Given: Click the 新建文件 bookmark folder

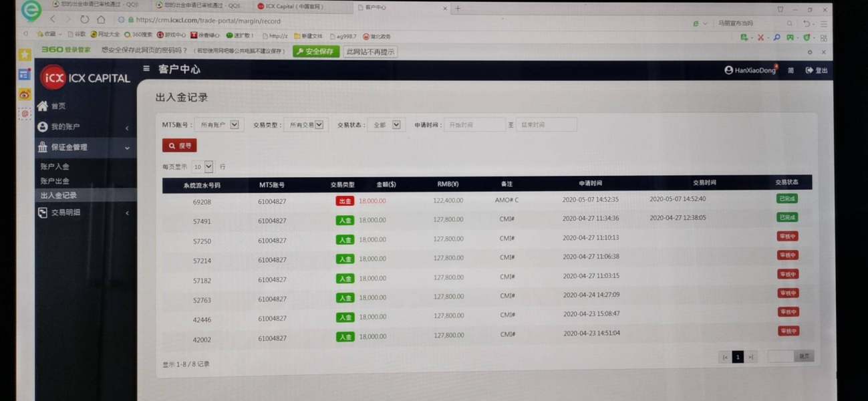Looking at the screenshot, I should pyautogui.click(x=308, y=36).
